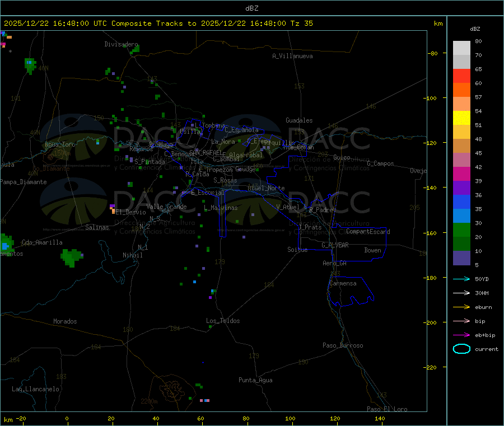Click the 'S_Pintada' map label
Viewport: 504px width, 426px height.
pyautogui.click(x=150, y=162)
